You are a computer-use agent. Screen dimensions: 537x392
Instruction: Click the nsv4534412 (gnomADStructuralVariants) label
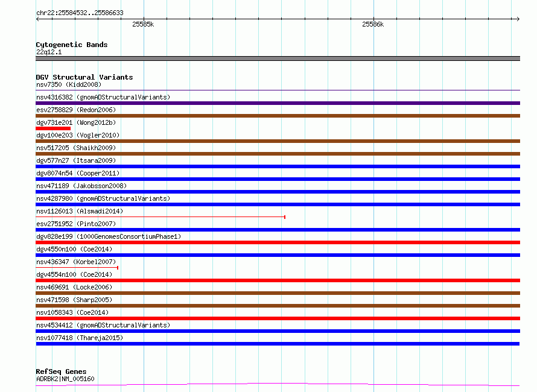103,325
